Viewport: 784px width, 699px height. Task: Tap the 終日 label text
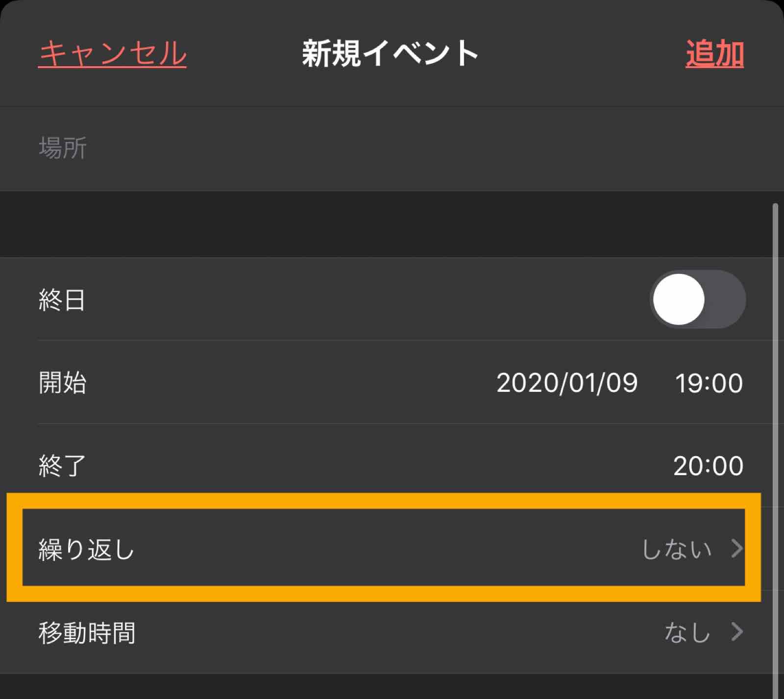[62, 299]
